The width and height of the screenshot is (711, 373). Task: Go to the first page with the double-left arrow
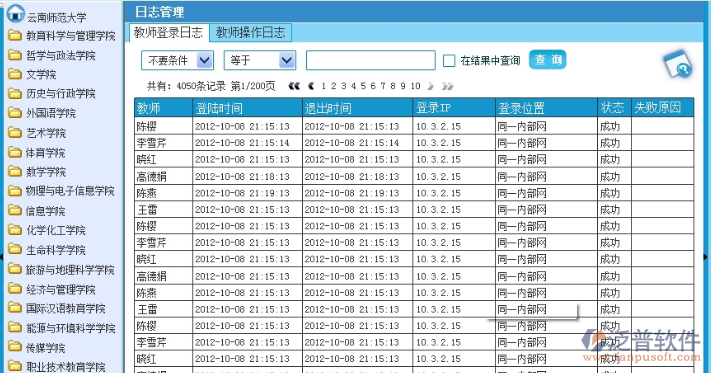tap(294, 86)
